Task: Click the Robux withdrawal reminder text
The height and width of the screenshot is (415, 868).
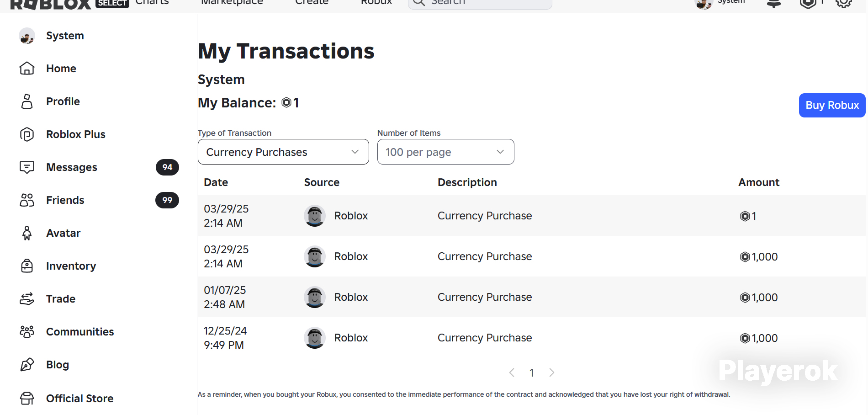Action: [464, 394]
